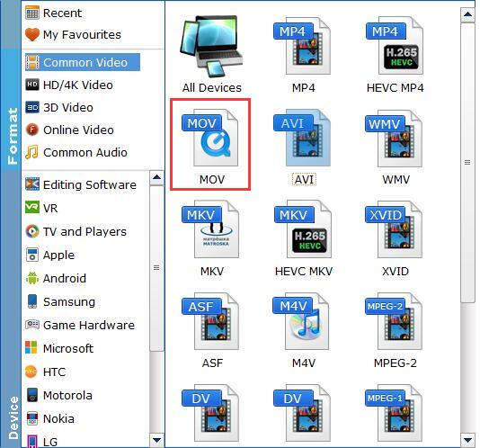Choose the HEVC MP4 format icon
The width and height of the screenshot is (480, 448).
coord(395,45)
